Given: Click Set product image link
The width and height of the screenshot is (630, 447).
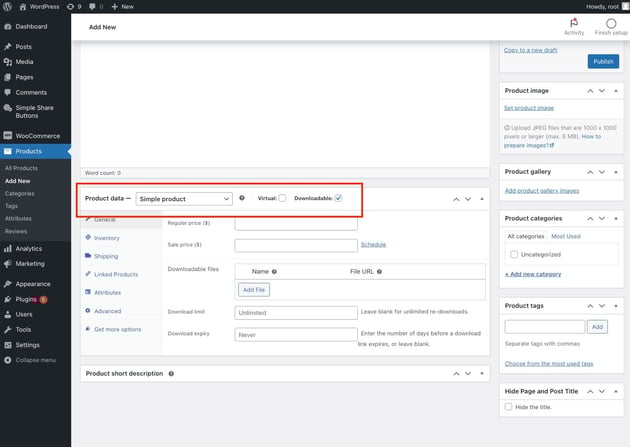Looking at the screenshot, I should click(529, 108).
